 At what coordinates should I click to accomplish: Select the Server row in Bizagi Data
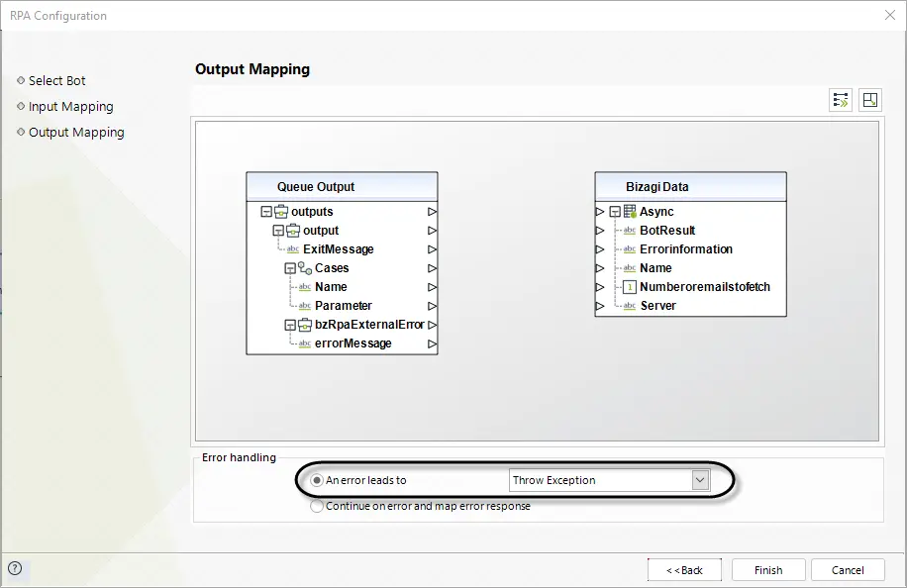691,306
